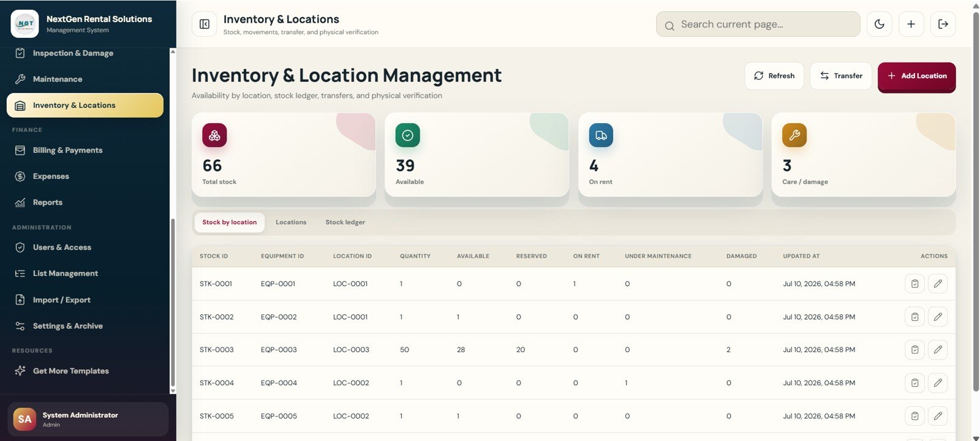Click the Available checkmark card icon
The image size is (980, 441).
[x=408, y=135]
